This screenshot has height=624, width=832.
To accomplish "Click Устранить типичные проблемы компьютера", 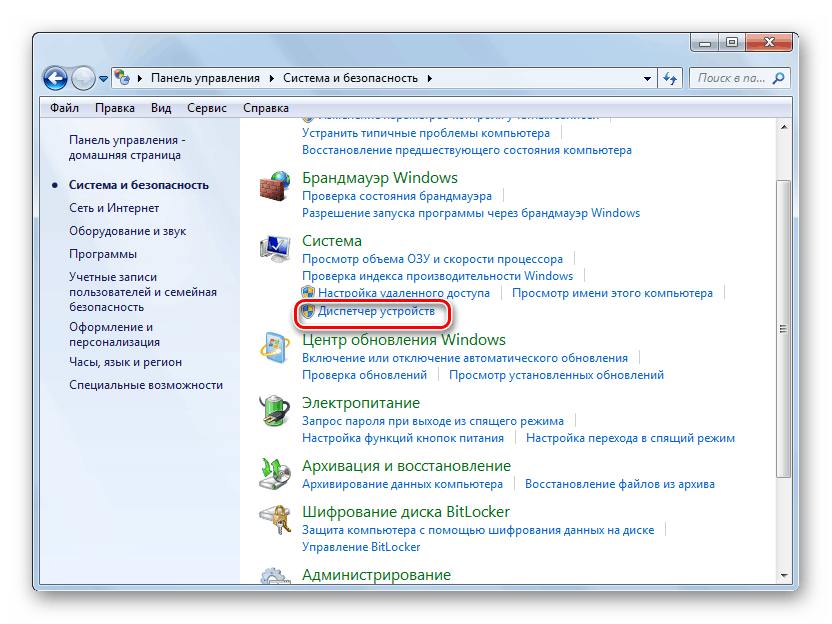I will tap(426, 133).
